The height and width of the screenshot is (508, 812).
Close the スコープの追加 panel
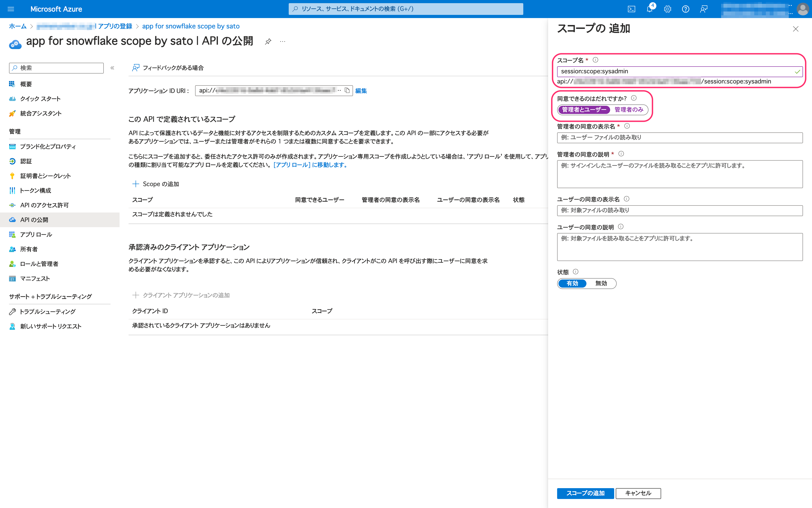tap(796, 29)
